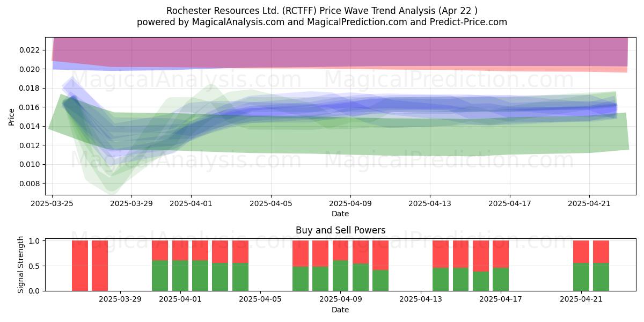Click the 0.016 price tick label
Screen dimensions: 644x322
click(x=30, y=107)
